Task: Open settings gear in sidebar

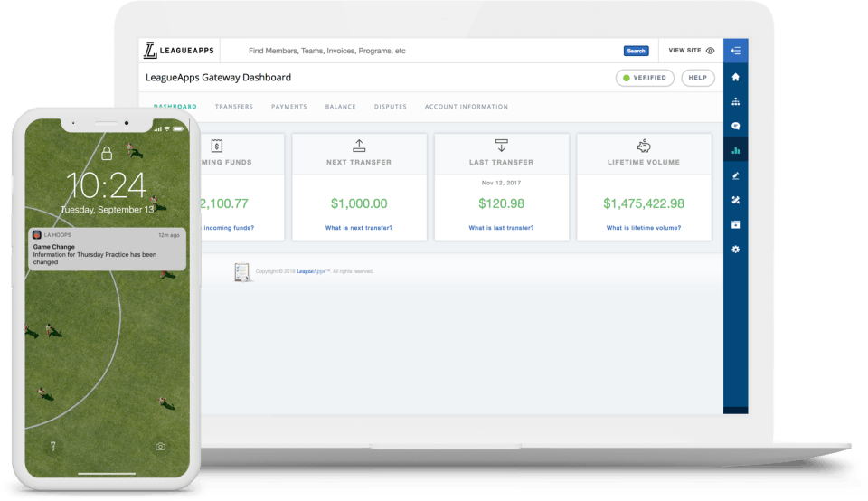Action: [x=736, y=249]
